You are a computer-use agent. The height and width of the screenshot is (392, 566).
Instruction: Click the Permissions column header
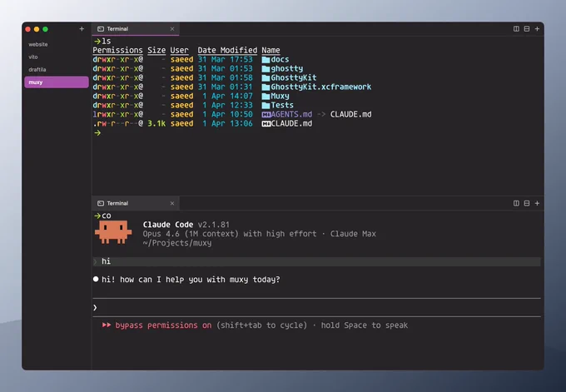[x=117, y=50]
